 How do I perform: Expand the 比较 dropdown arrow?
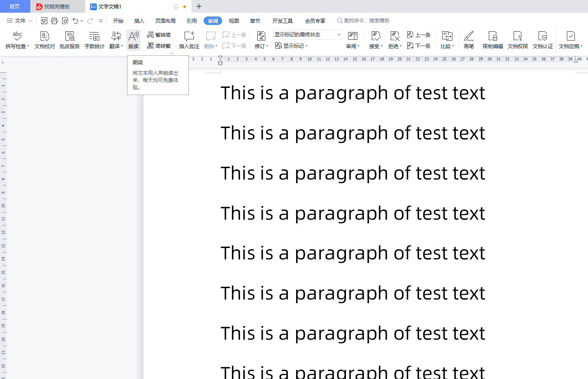pyautogui.click(x=453, y=46)
